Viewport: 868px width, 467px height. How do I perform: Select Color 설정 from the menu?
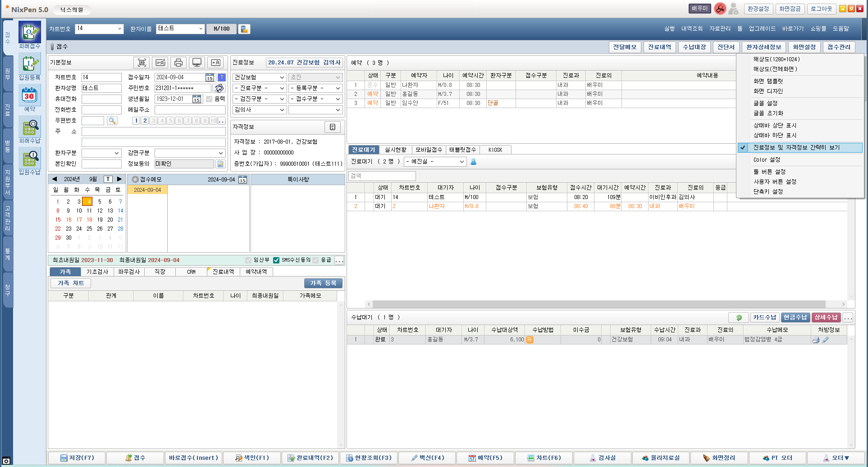coord(767,160)
